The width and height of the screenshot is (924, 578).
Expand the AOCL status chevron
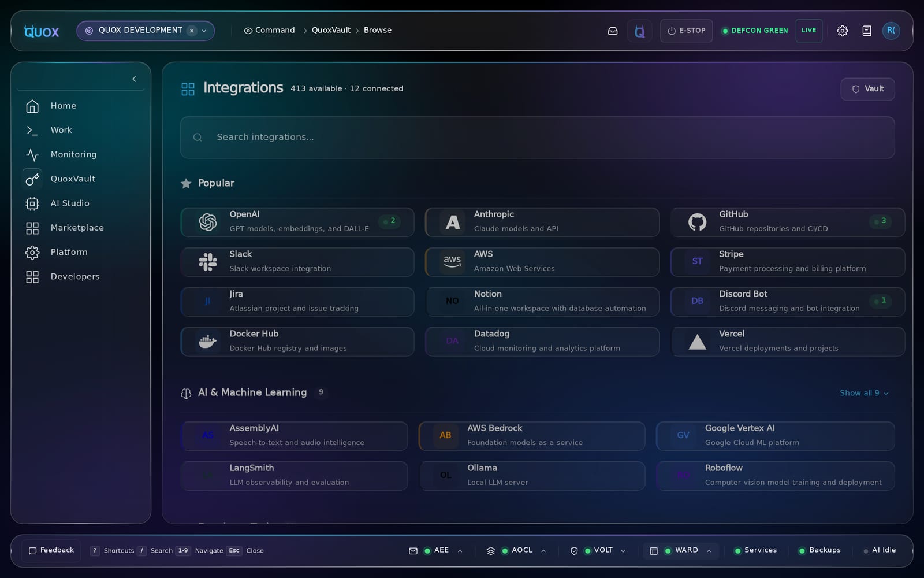(x=543, y=551)
